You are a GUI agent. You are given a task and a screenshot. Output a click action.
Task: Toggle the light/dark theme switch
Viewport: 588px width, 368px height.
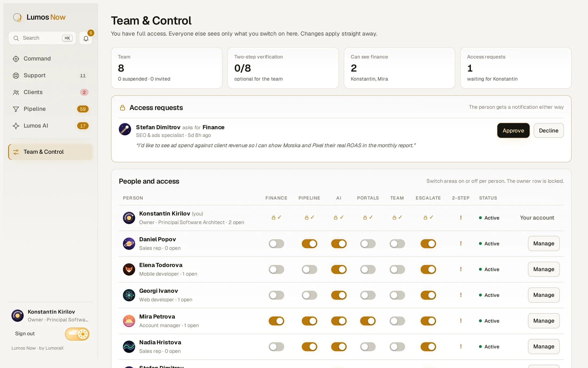pyautogui.click(x=77, y=334)
